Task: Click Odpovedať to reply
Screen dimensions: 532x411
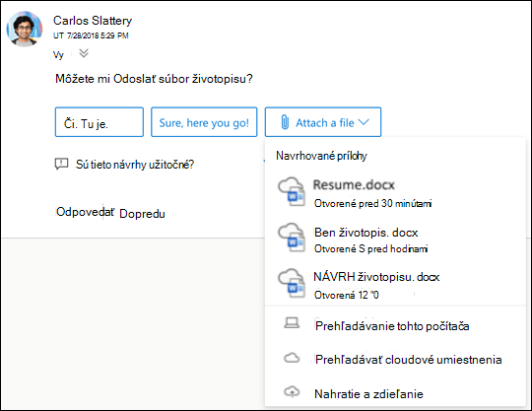Action: click(x=85, y=212)
